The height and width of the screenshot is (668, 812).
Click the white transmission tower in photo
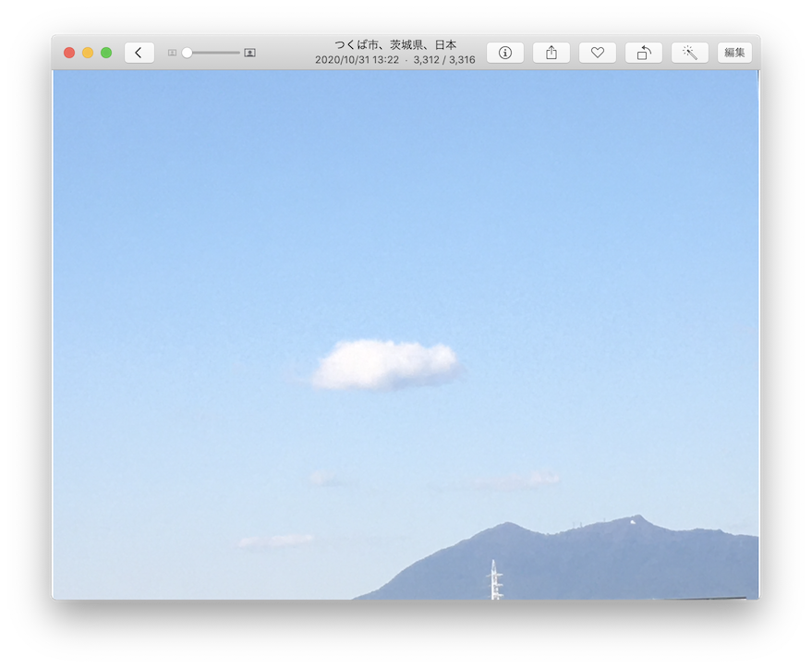click(495, 580)
